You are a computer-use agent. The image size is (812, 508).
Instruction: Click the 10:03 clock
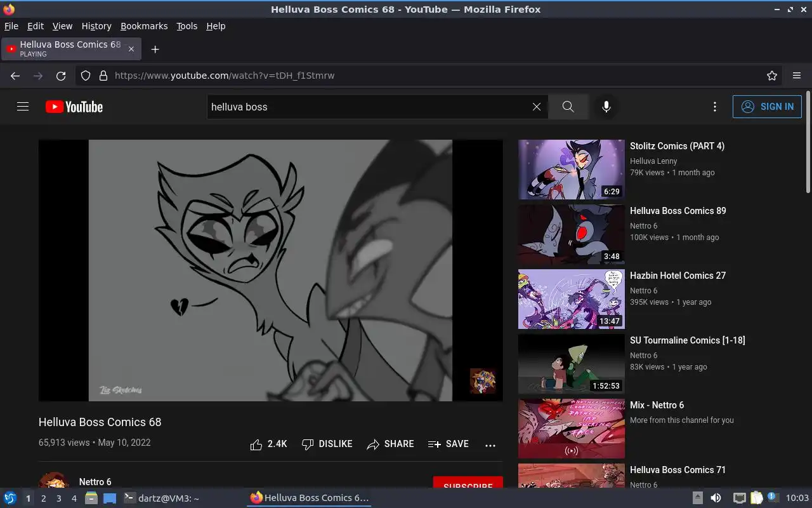[797, 498]
